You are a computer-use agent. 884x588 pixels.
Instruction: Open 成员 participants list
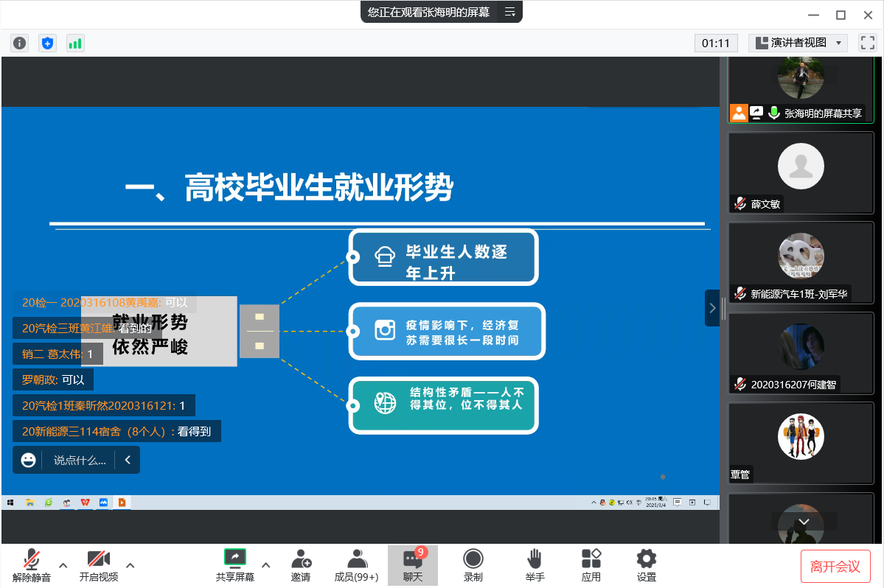click(x=357, y=565)
